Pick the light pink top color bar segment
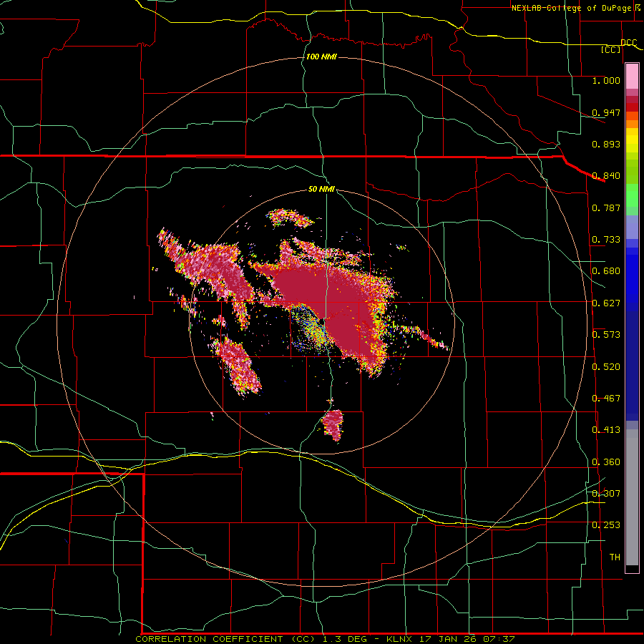Image resolution: width=644 pixels, height=644 pixels. point(632,77)
